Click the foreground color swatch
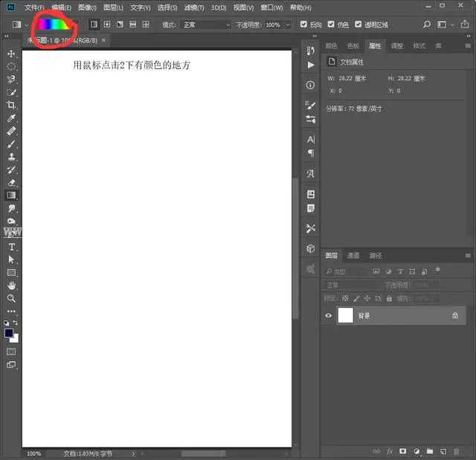Screen dimensions: 476x460 pyautogui.click(x=9, y=333)
